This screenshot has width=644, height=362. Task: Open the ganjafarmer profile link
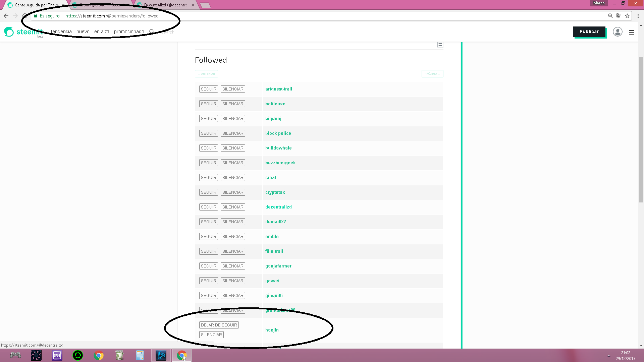(278, 266)
